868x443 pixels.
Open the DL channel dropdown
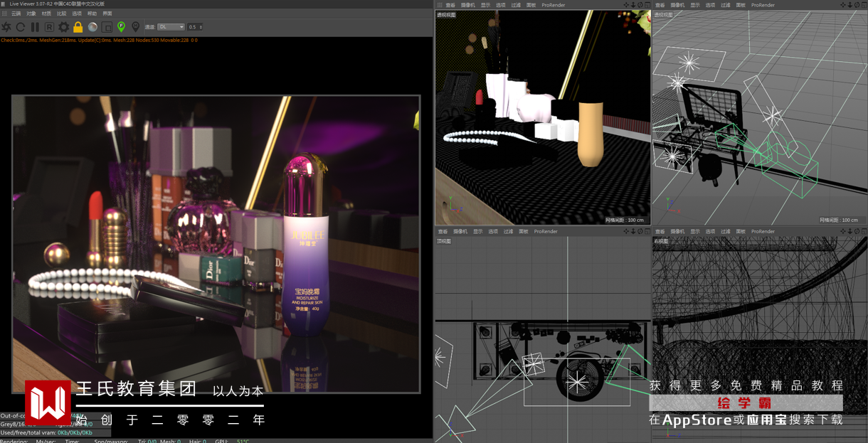pos(171,27)
